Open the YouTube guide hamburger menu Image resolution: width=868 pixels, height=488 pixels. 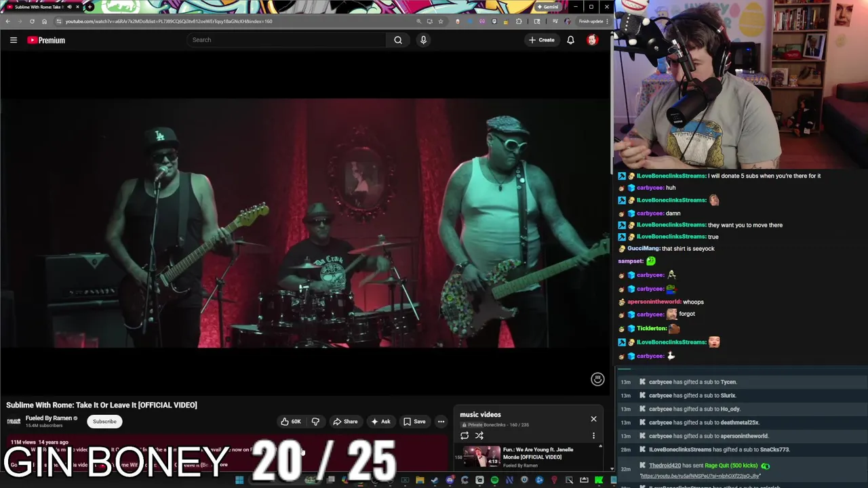point(14,40)
